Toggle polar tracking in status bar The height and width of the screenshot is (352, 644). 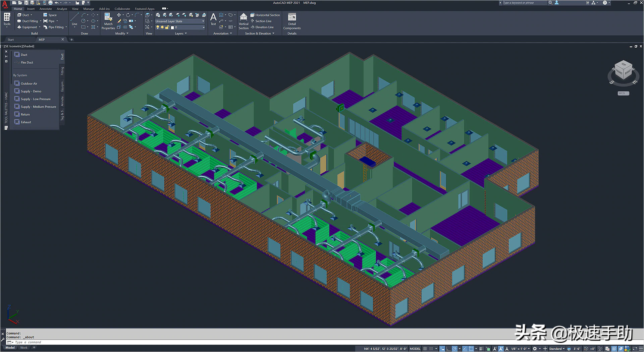click(454, 349)
